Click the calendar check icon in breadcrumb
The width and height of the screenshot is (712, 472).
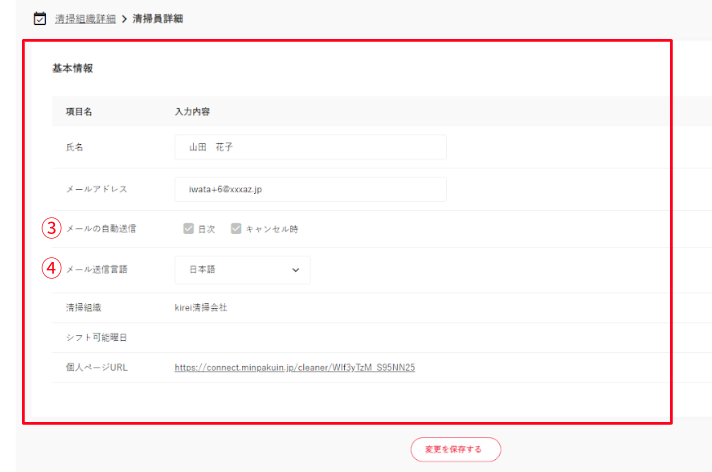point(39,19)
